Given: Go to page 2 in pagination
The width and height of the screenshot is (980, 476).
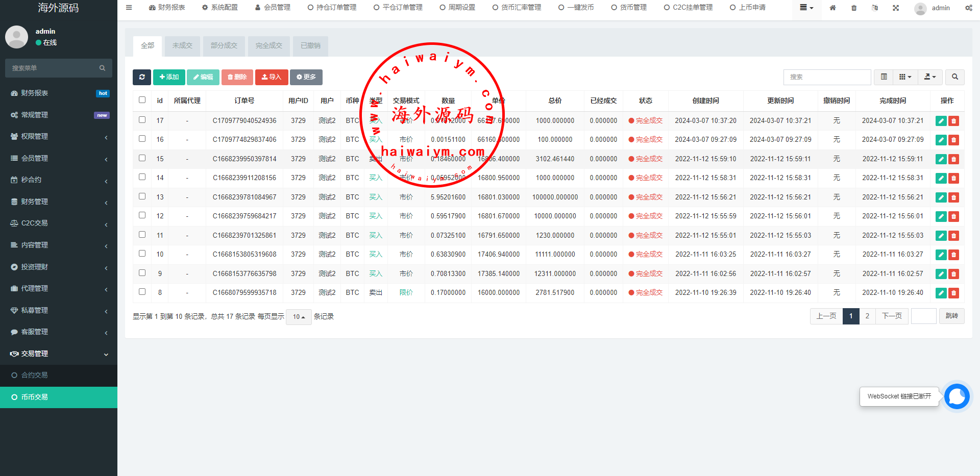Looking at the screenshot, I should pos(867,316).
